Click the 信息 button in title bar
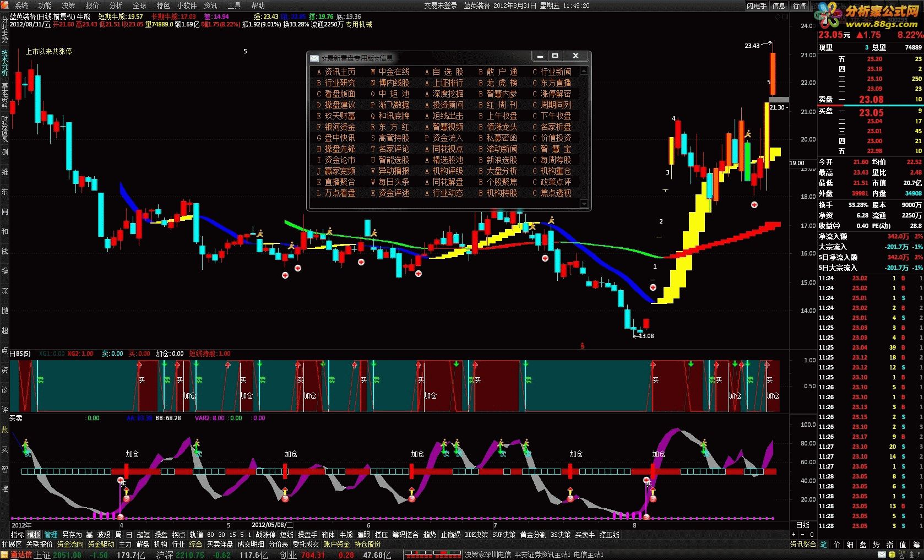Screen dimensions: 924x560 [x=779, y=6]
